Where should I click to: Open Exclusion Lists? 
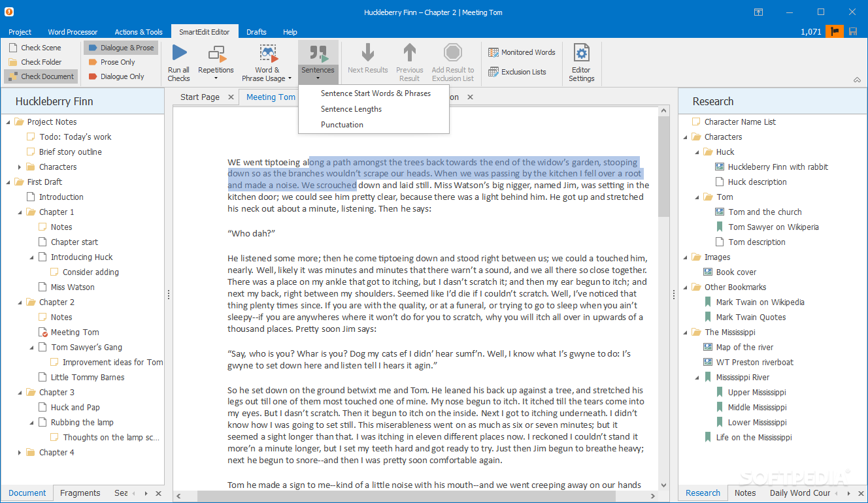(517, 72)
